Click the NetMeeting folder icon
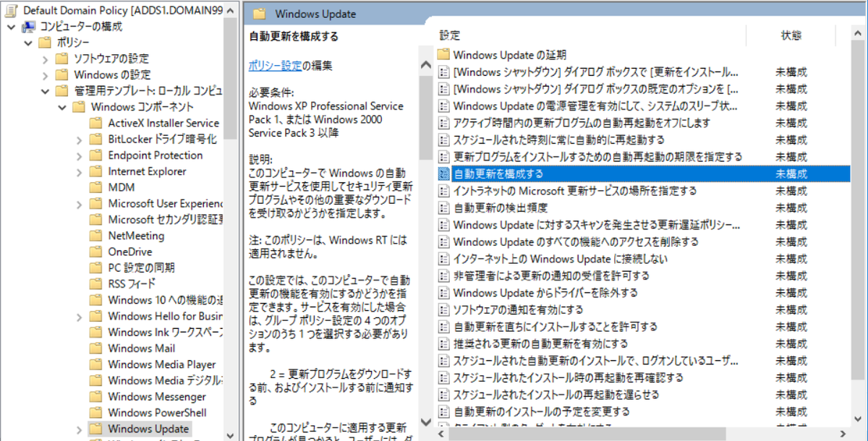 tap(95, 236)
